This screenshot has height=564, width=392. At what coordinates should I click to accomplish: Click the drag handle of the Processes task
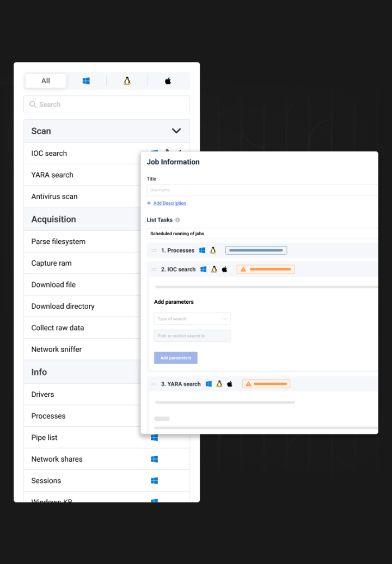point(153,250)
